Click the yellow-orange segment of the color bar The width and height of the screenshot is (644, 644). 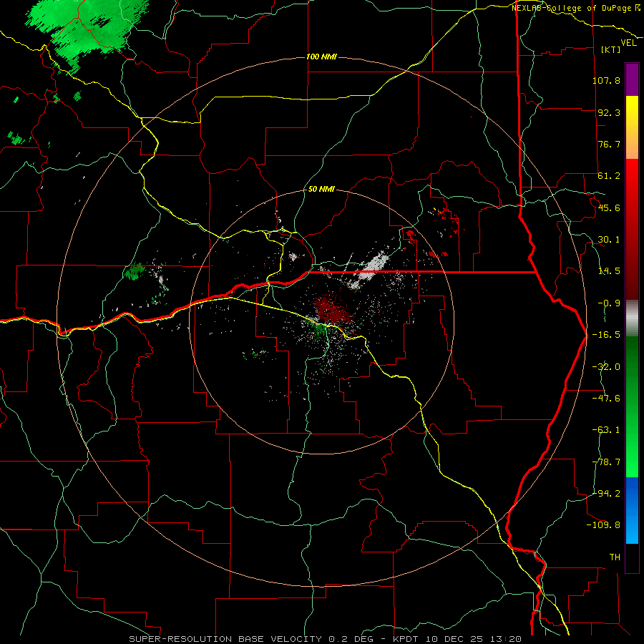coord(632,127)
